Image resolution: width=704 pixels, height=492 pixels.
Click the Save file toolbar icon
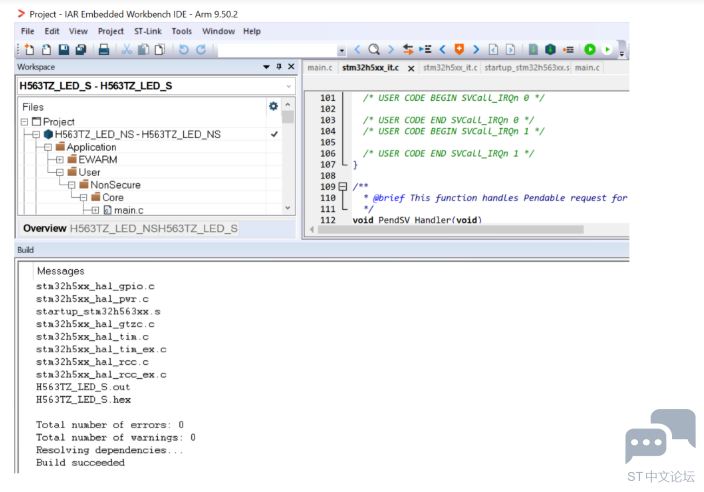(x=64, y=49)
